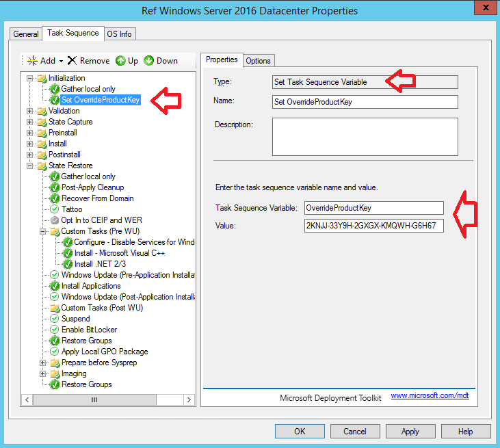Select the Install Applications step

click(x=90, y=286)
